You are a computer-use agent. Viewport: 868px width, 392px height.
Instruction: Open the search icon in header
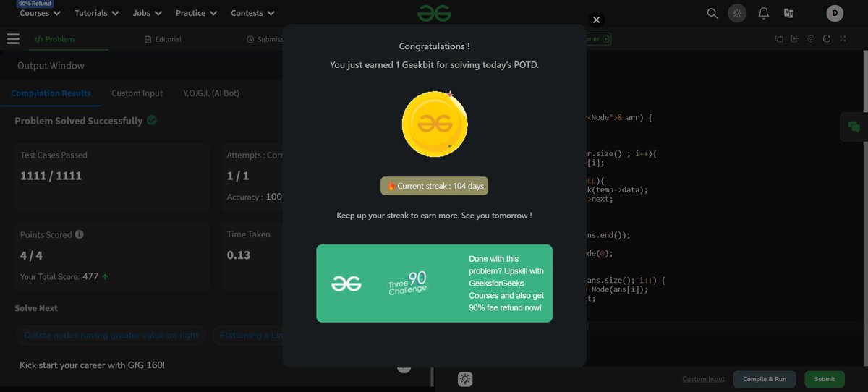click(x=712, y=13)
